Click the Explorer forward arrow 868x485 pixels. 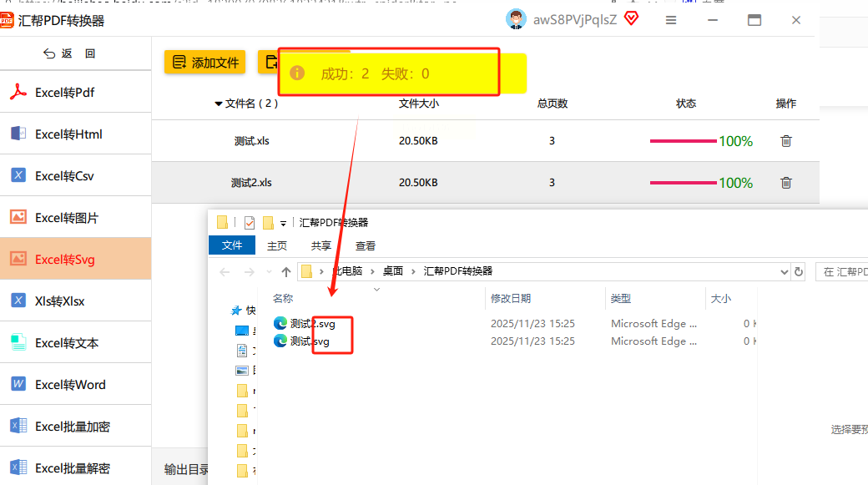[x=249, y=272]
